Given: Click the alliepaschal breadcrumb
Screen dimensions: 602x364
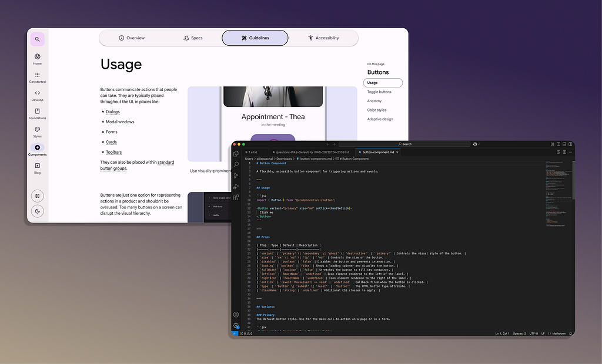Looking at the screenshot, I should (264, 159).
